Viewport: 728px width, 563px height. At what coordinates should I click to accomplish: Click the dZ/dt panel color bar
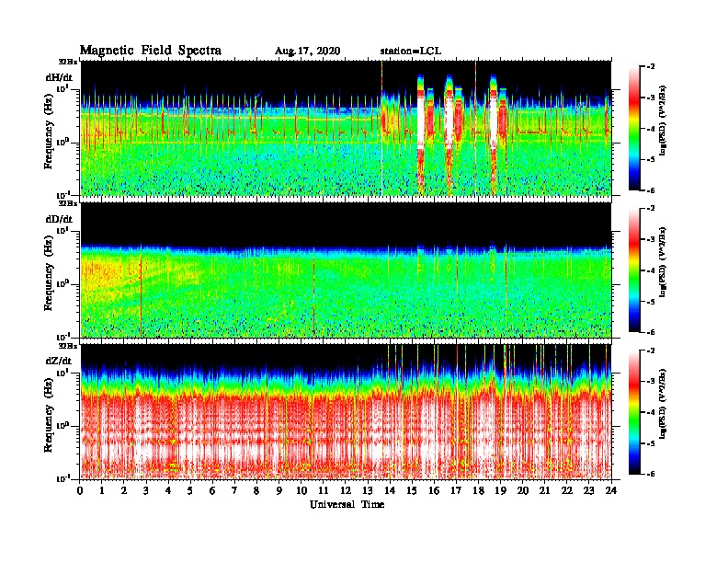(634, 412)
